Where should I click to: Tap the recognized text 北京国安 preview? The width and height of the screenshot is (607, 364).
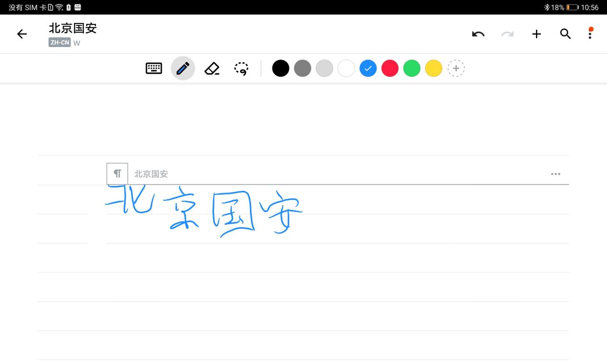pyautogui.click(x=151, y=174)
